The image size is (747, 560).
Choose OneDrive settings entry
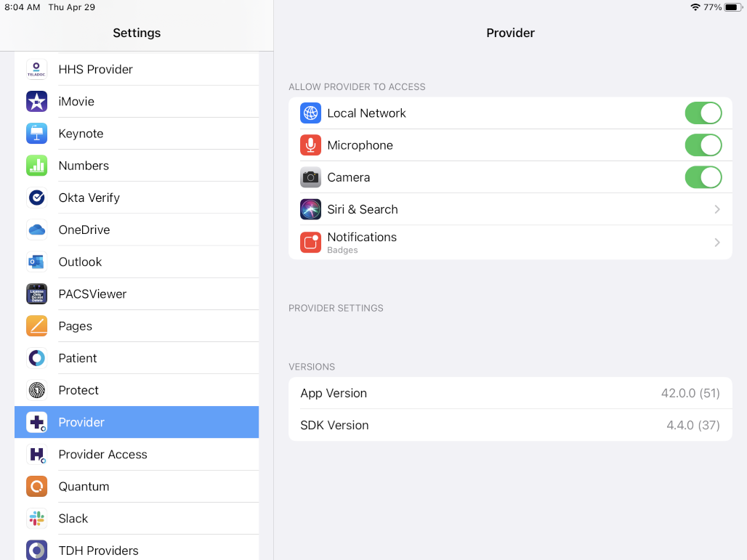point(137,230)
